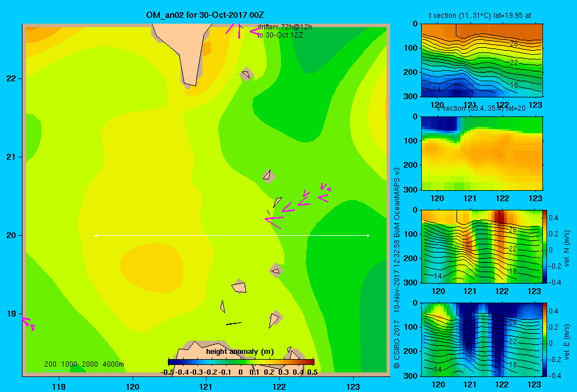Click the depth contour legend '200 1000 2000 4000m'
The width and height of the screenshot is (577, 392).
click(84, 364)
